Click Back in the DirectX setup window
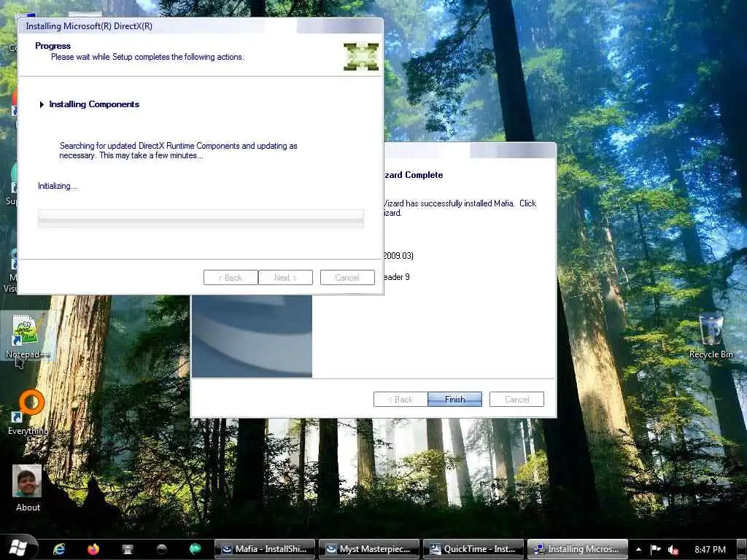The width and height of the screenshot is (747, 560). pos(231,277)
